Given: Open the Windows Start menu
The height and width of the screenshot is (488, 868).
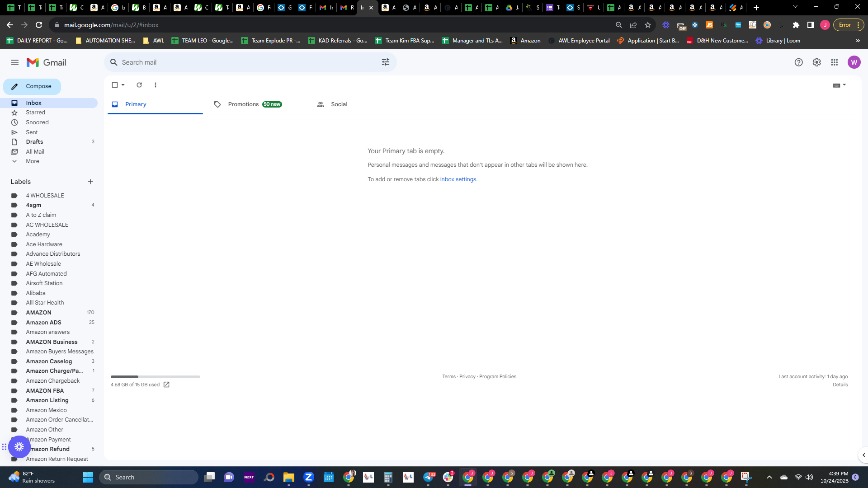Looking at the screenshot, I should click(x=88, y=477).
